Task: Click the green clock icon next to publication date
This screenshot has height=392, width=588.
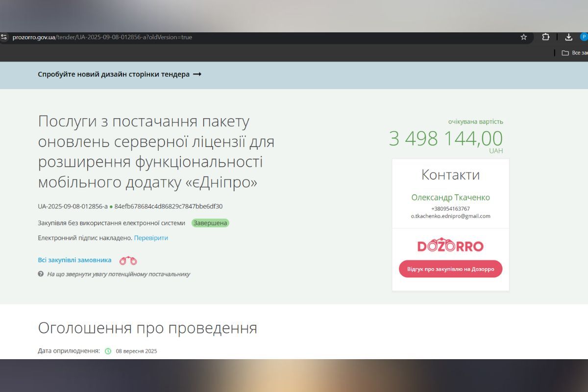Action: click(x=108, y=351)
